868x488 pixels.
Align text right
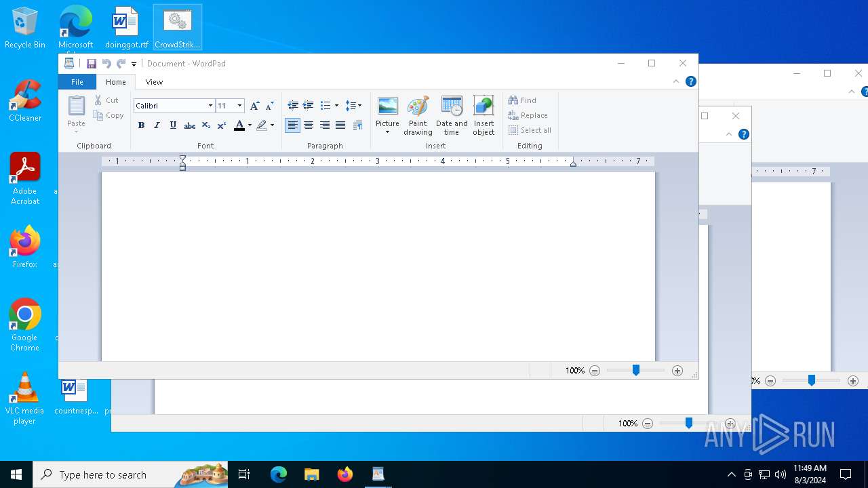pos(325,125)
